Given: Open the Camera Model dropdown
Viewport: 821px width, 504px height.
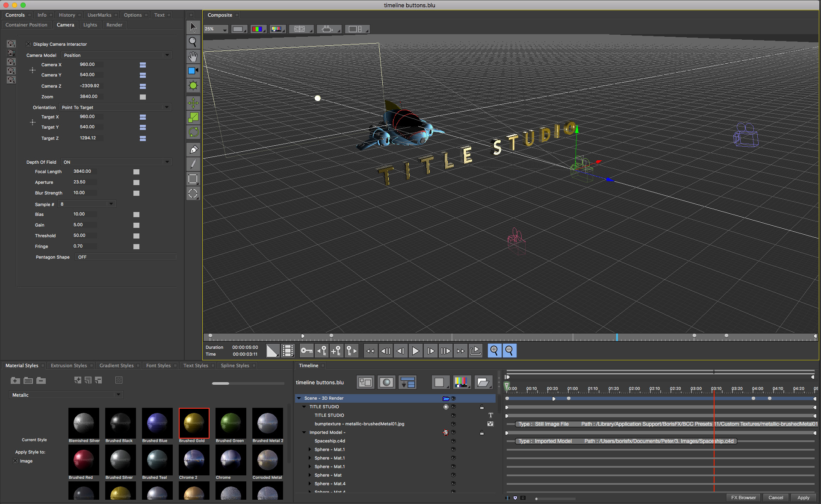Looking at the screenshot, I should click(116, 55).
